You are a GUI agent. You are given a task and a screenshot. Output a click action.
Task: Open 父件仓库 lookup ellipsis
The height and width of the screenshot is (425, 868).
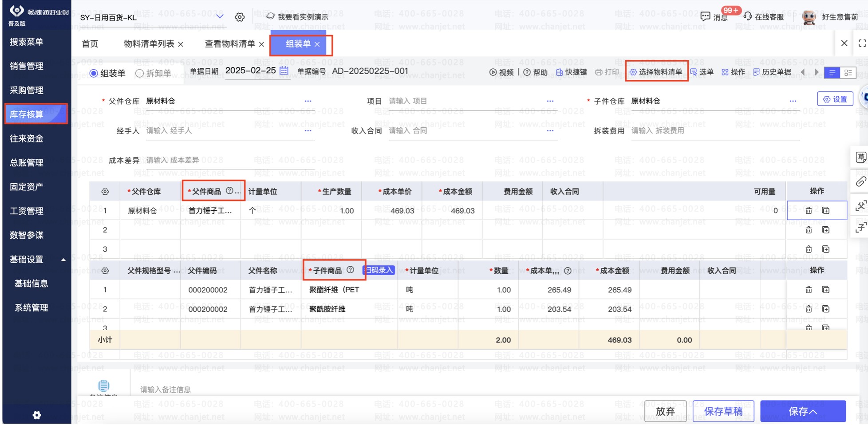tap(308, 101)
